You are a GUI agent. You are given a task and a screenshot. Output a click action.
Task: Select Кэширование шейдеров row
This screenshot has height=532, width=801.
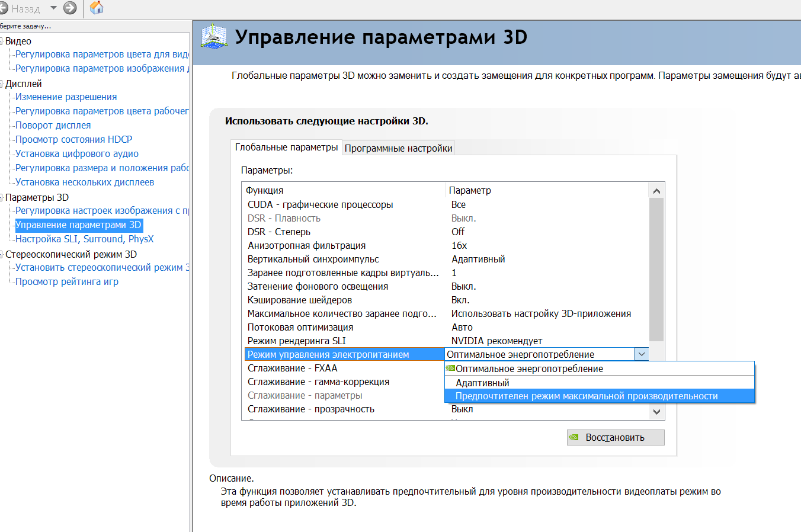[x=446, y=300]
